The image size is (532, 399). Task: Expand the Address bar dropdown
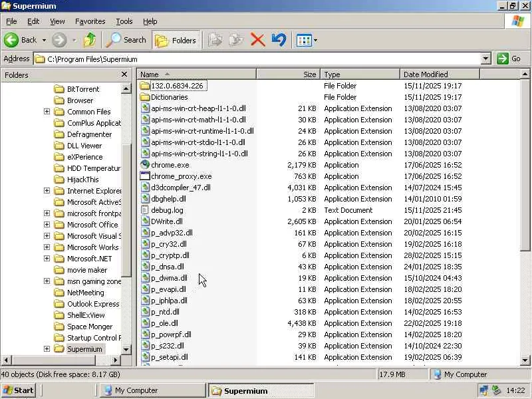coord(486,59)
